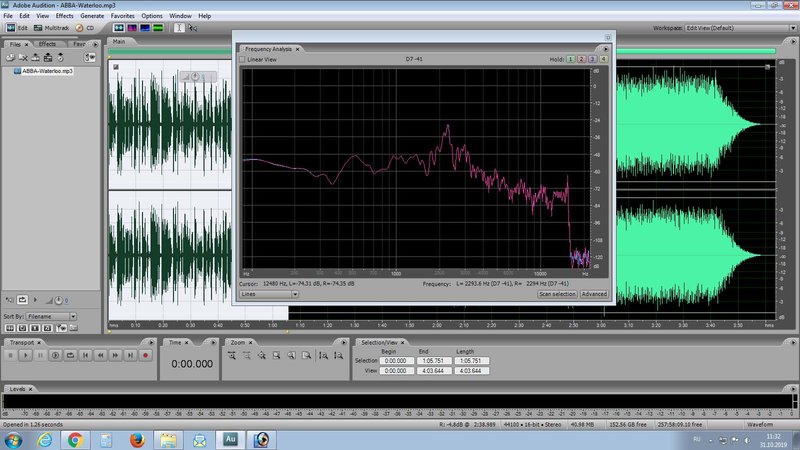Rewind in Transport panel

[x=101, y=355]
